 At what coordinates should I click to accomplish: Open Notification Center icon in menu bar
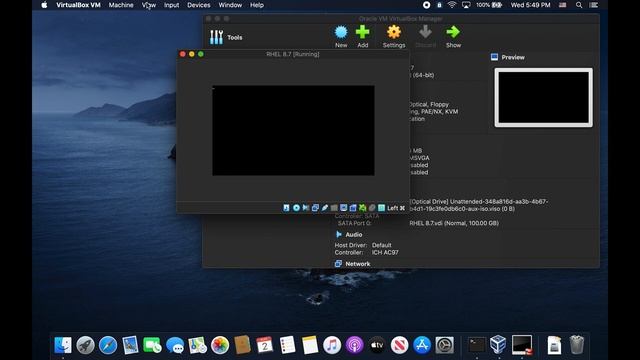click(x=594, y=5)
